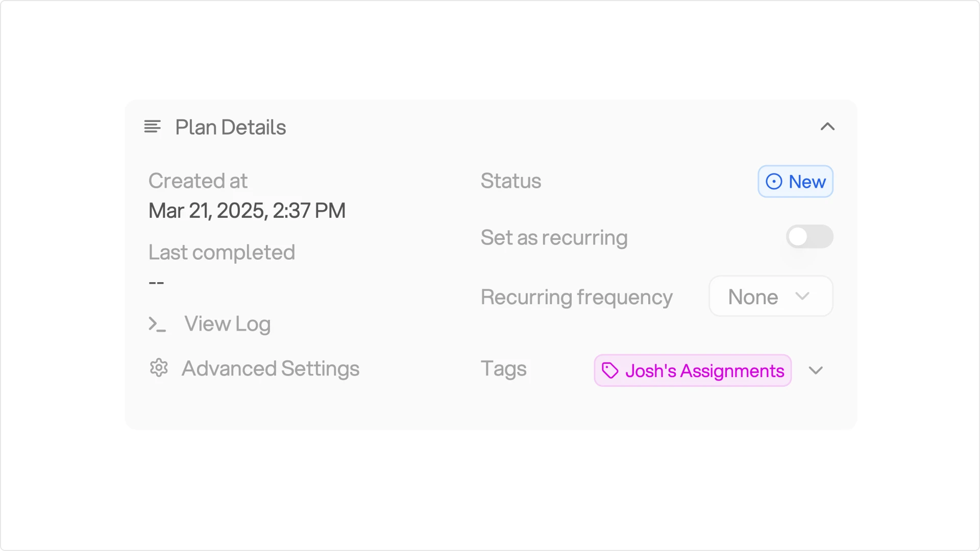This screenshot has height=551, width=980.
Task: Open Advanced Settings
Action: (x=271, y=368)
